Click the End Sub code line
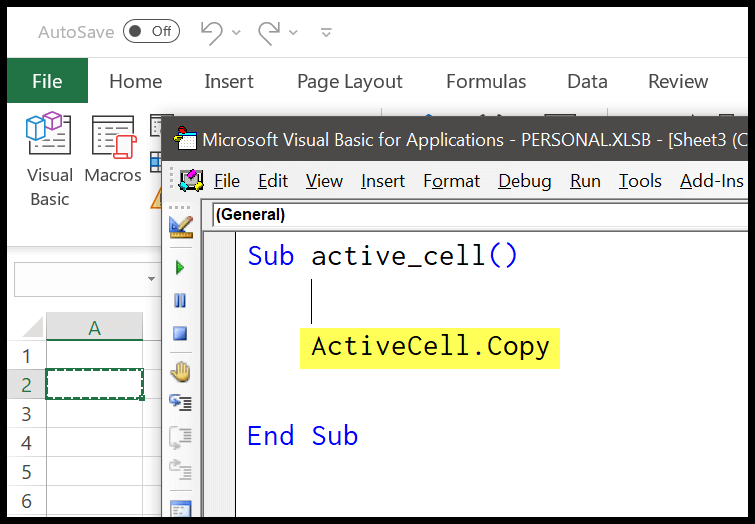 (303, 436)
